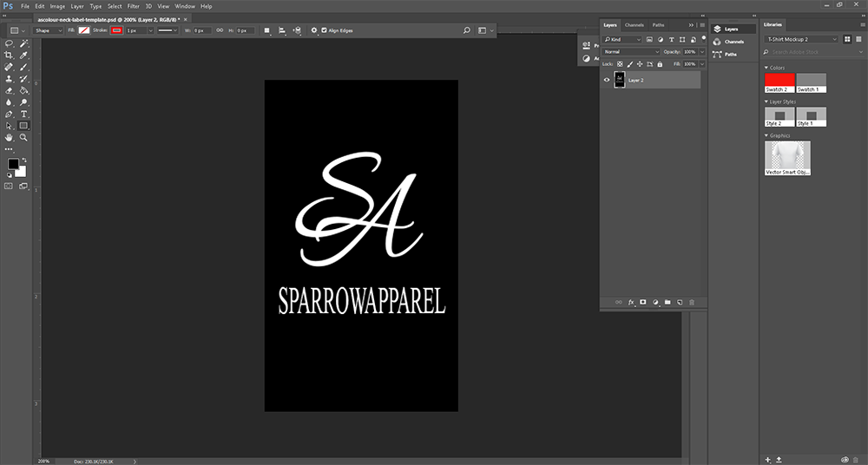Image resolution: width=868 pixels, height=465 pixels.
Task: Toggle the Align Edges checkbox
Action: pyautogui.click(x=325, y=30)
